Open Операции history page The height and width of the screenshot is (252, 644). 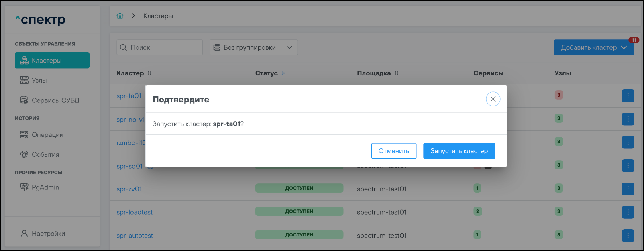(x=47, y=135)
